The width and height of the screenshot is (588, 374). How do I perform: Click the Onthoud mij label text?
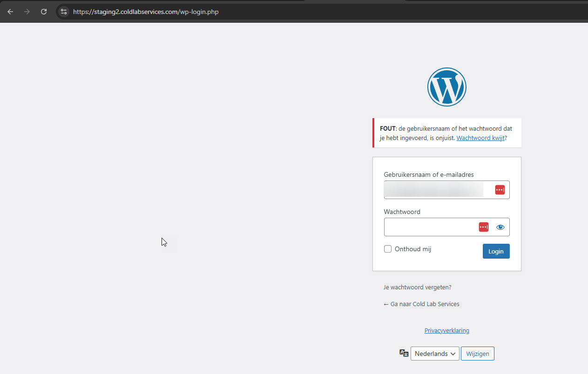click(x=413, y=249)
